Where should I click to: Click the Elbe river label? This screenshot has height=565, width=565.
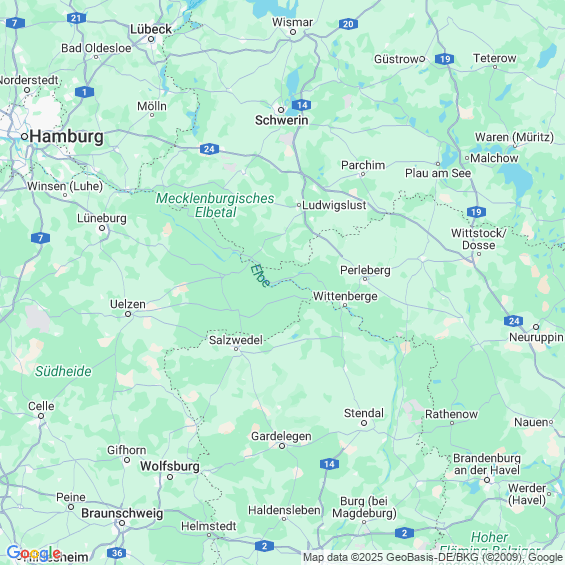[x=260, y=276]
